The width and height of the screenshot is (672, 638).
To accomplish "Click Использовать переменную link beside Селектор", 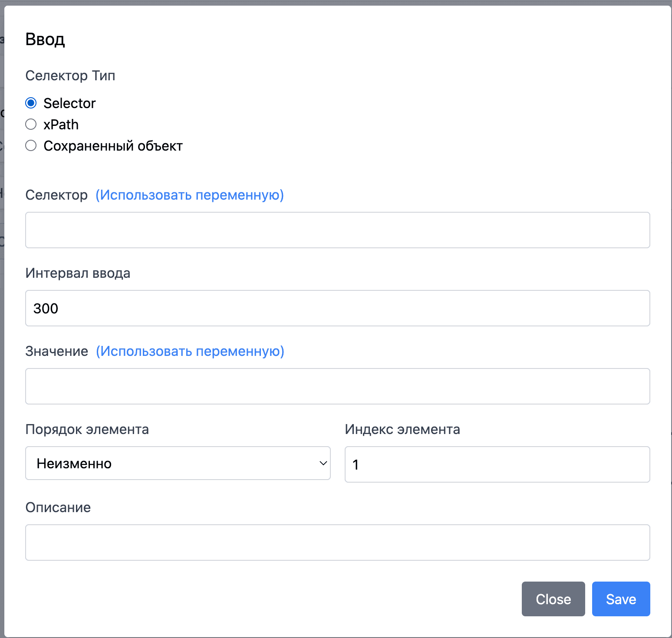I will point(190,195).
